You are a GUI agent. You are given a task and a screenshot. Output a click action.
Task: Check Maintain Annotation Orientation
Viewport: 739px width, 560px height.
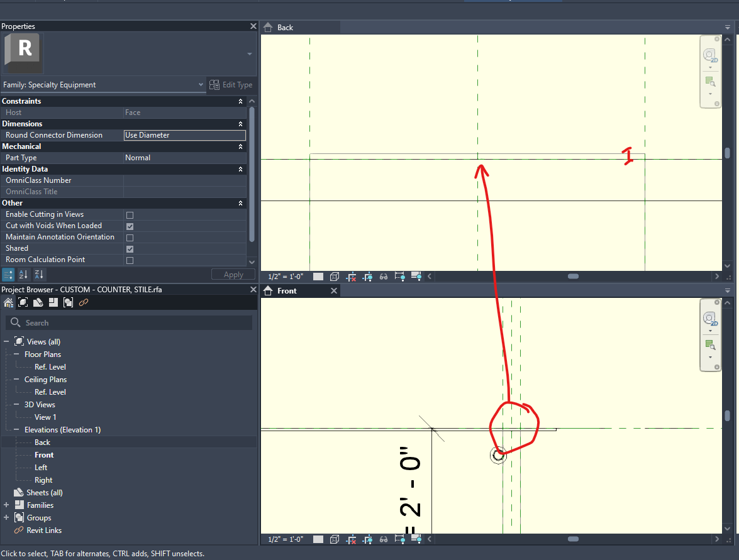pyautogui.click(x=130, y=238)
